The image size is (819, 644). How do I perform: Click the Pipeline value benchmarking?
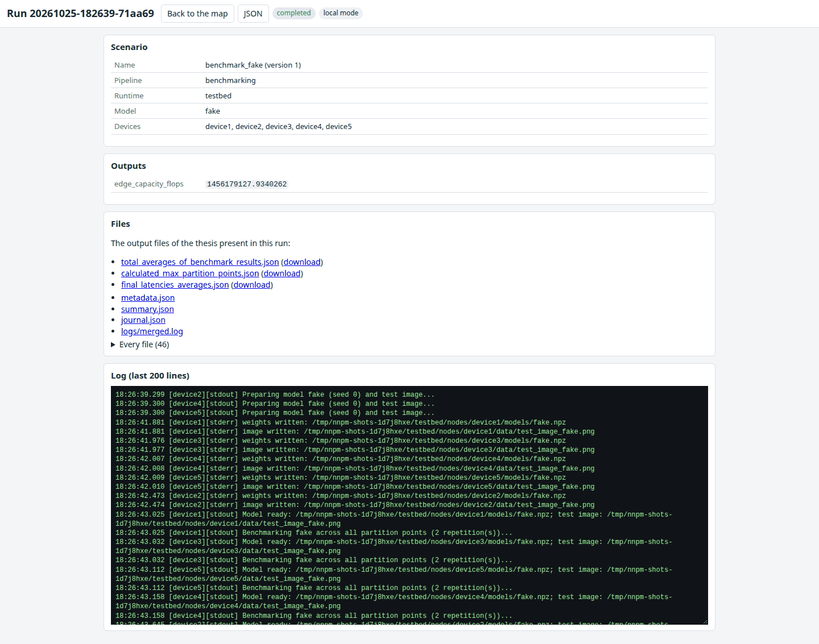click(230, 81)
